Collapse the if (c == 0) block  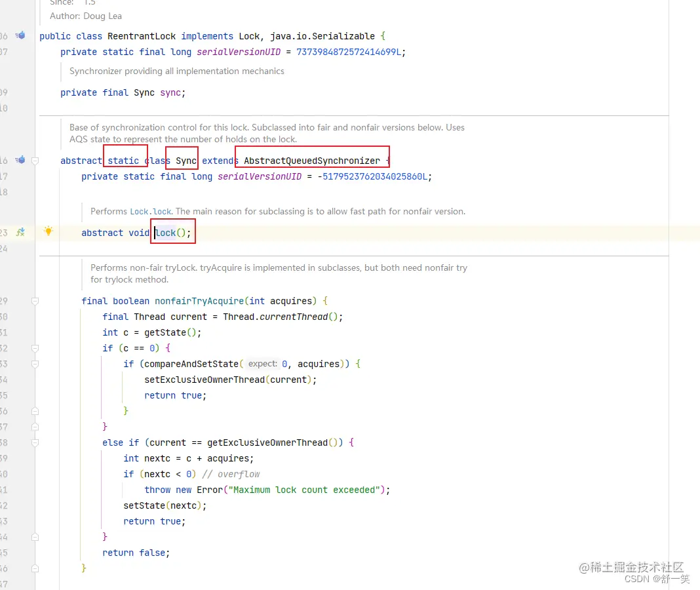35,348
